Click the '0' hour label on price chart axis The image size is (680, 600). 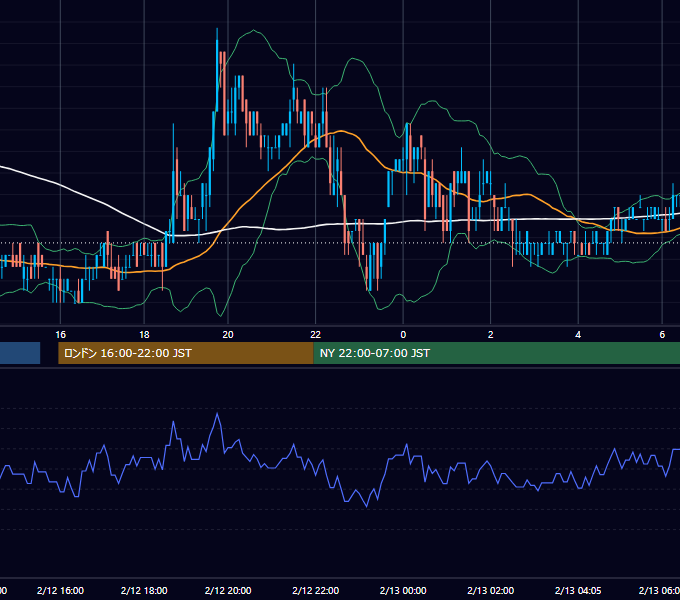pyautogui.click(x=403, y=335)
